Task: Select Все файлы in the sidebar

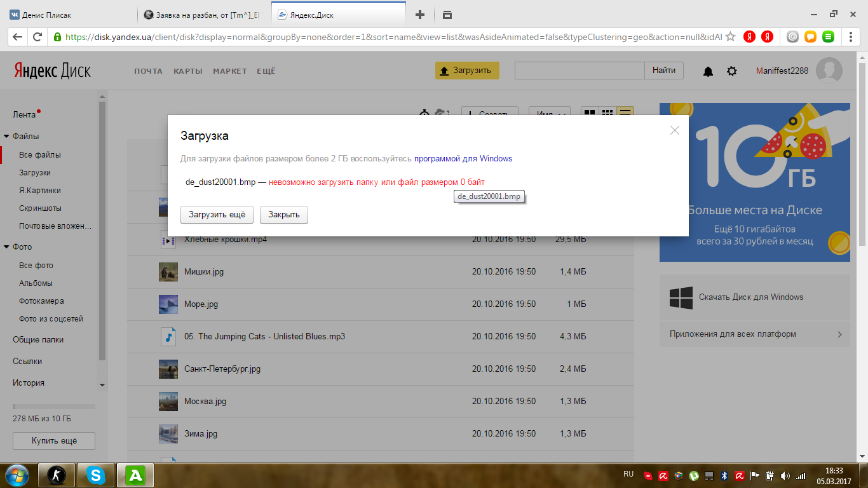Action: (x=40, y=155)
